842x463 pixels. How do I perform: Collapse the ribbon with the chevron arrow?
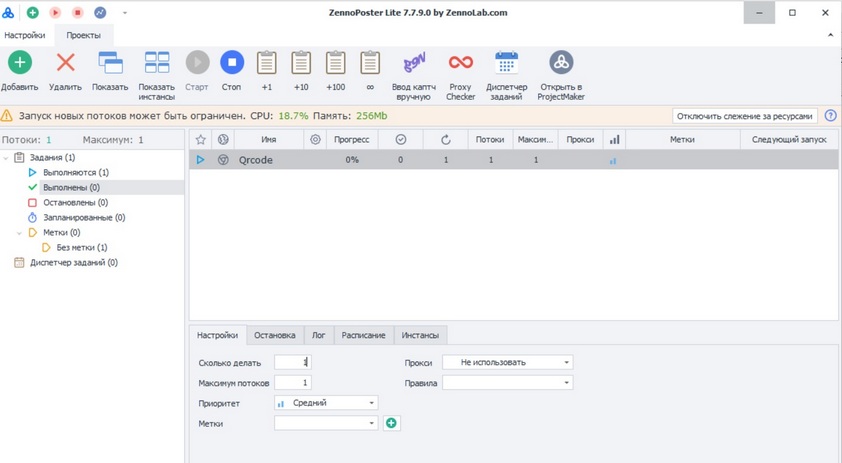click(x=831, y=35)
